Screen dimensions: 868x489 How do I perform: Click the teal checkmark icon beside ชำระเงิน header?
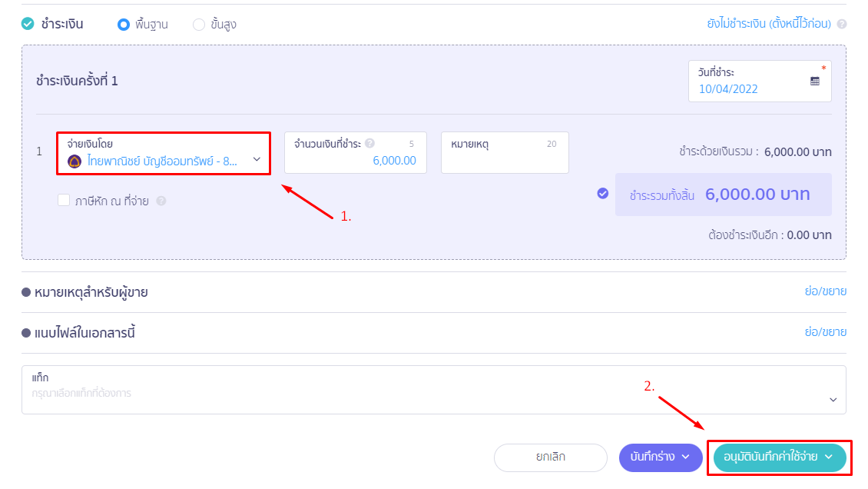tap(27, 24)
